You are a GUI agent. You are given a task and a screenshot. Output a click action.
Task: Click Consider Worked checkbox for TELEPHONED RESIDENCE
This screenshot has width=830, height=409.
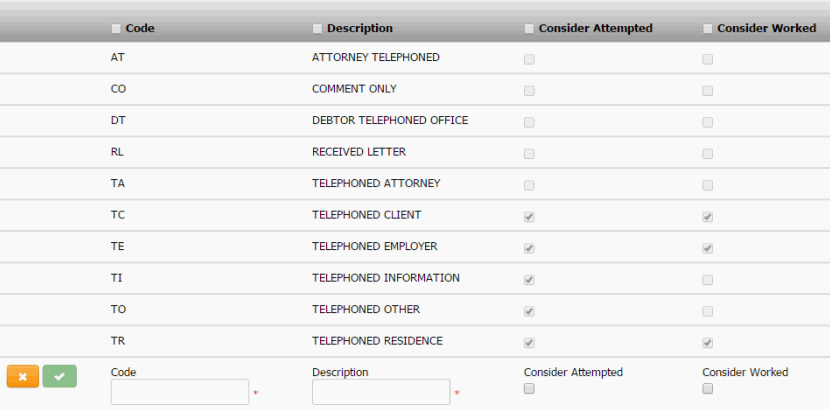click(x=708, y=343)
